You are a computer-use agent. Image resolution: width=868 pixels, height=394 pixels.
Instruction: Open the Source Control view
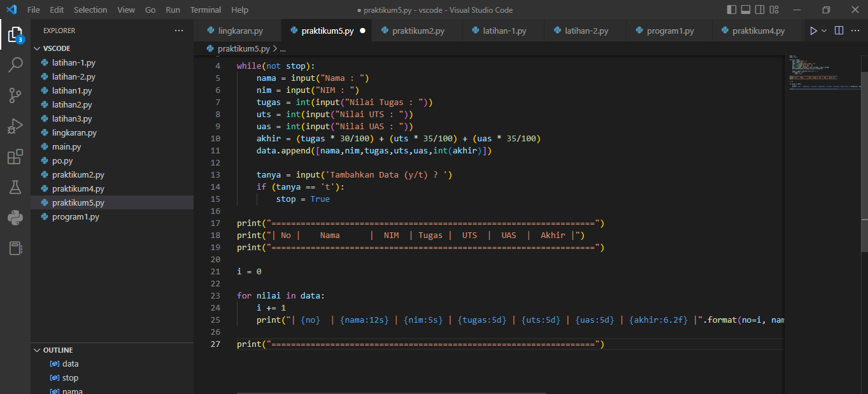tap(16, 94)
